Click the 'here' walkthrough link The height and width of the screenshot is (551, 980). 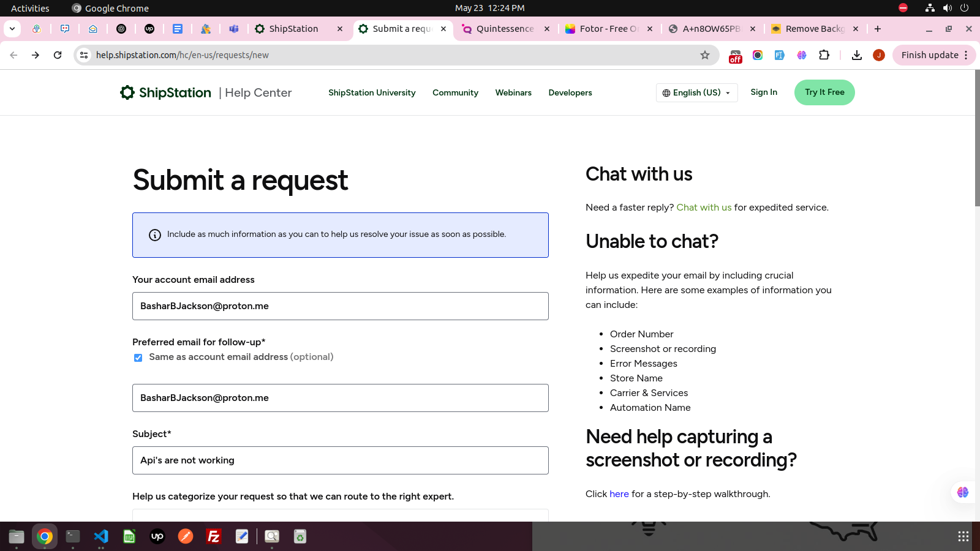pyautogui.click(x=619, y=494)
